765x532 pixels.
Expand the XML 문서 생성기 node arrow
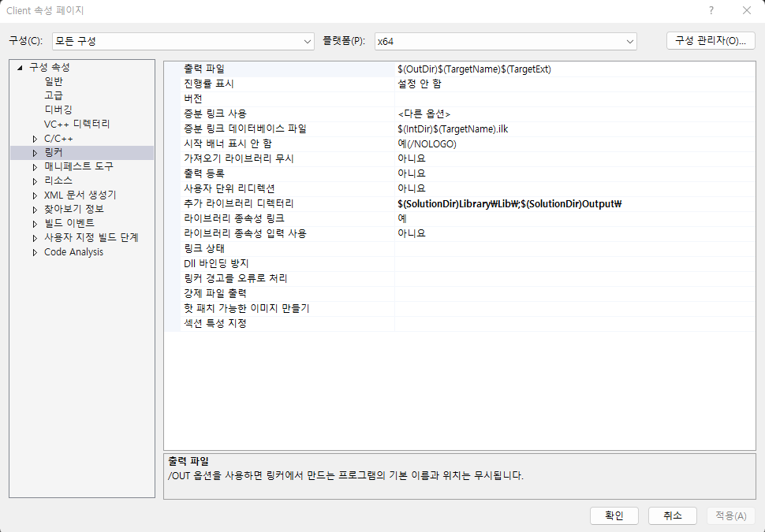35,195
